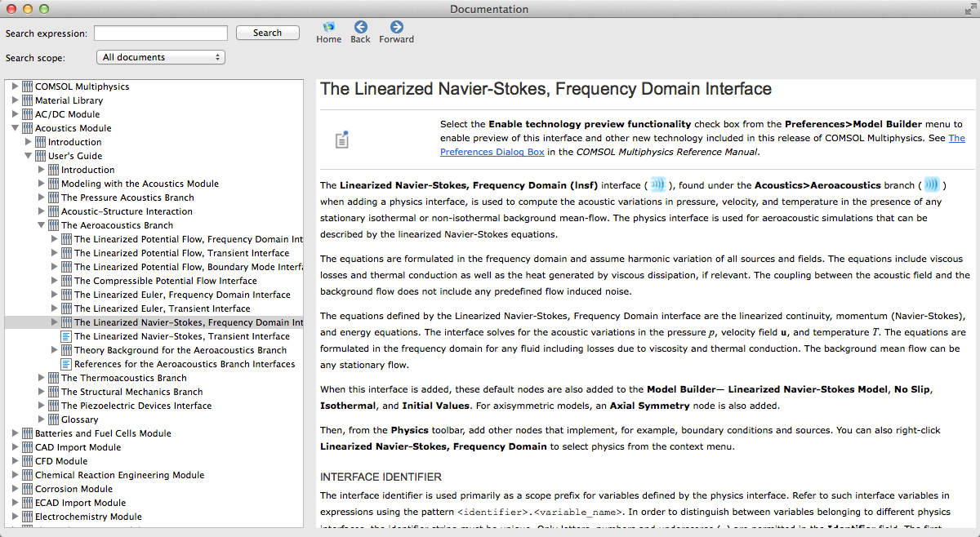980x537 pixels.
Task: Click the Search button
Action: point(267,33)
